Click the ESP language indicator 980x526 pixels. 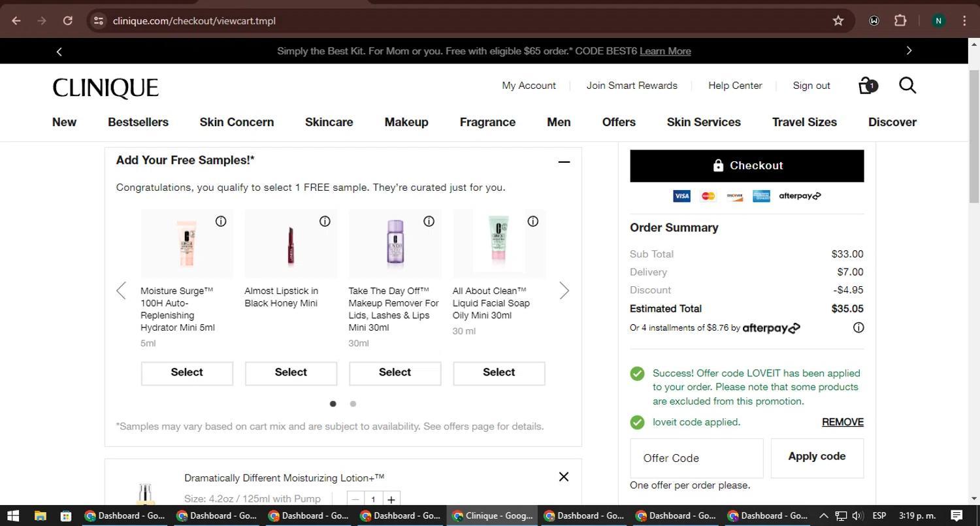pyautogui.click(x=879, y=516)
